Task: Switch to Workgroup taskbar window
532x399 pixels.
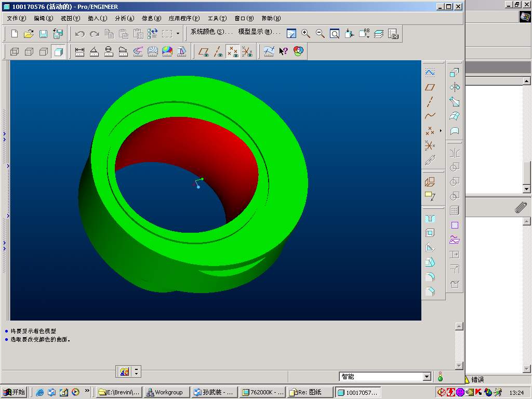Action: pos(166,392)
